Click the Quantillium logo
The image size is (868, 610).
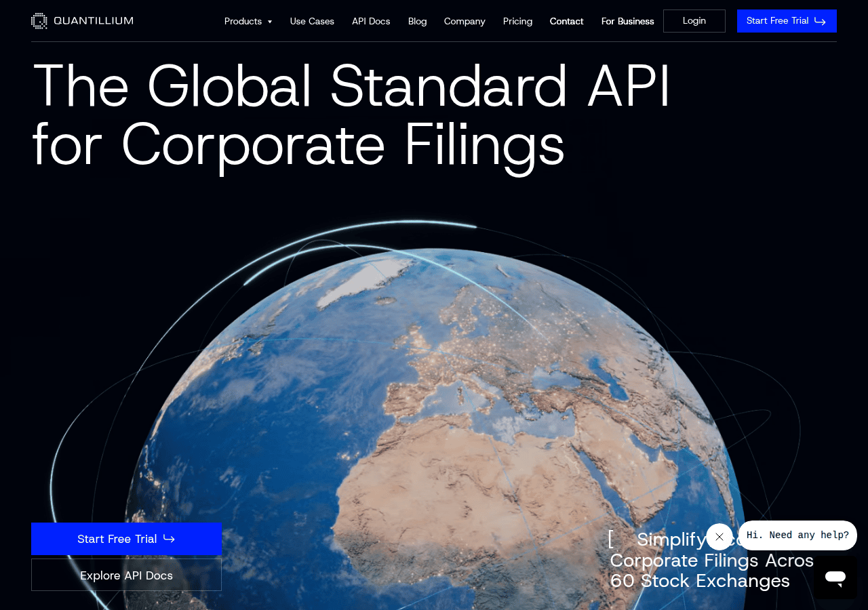(82, 21)
